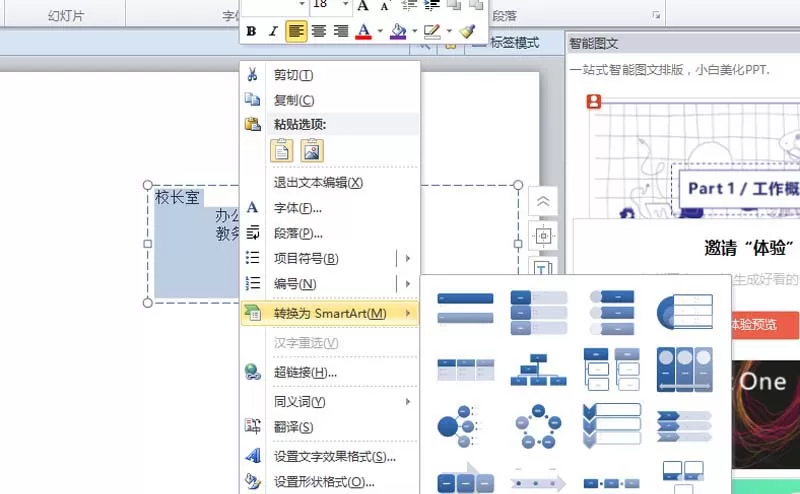Viewport: 800px width, 494px height.
Task: Expand 同义词(Y) submenu arrow
Action: coord(408,402)
